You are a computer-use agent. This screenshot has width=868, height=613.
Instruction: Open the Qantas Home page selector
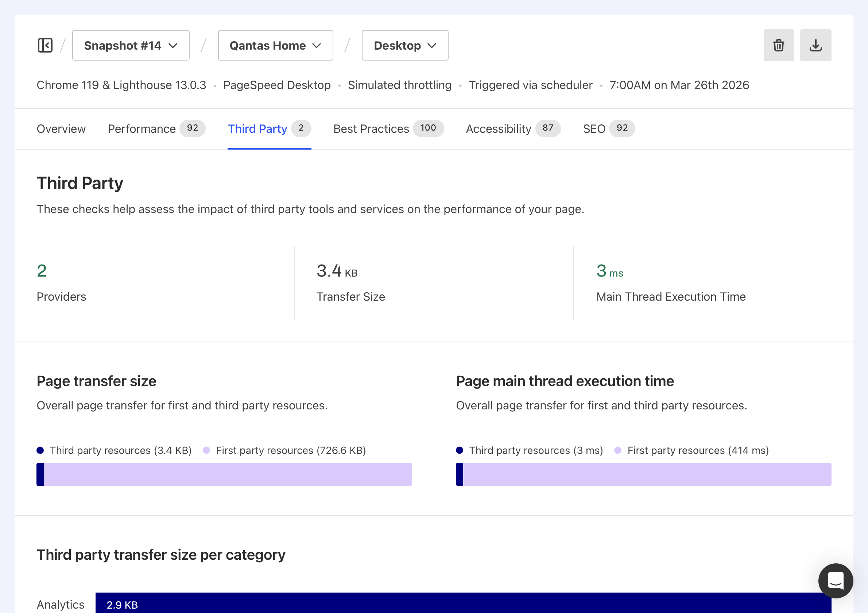275,45
